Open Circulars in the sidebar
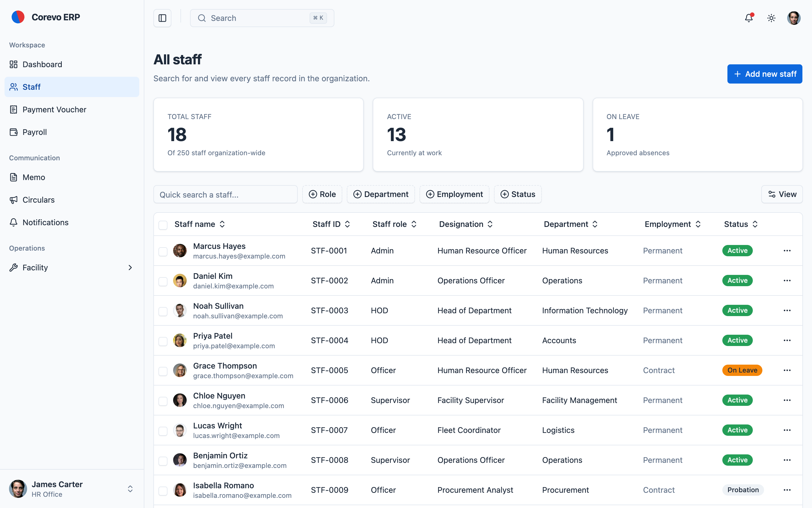Image resolution: width=812 pixels, height=508 pixels. click(72, 200)
